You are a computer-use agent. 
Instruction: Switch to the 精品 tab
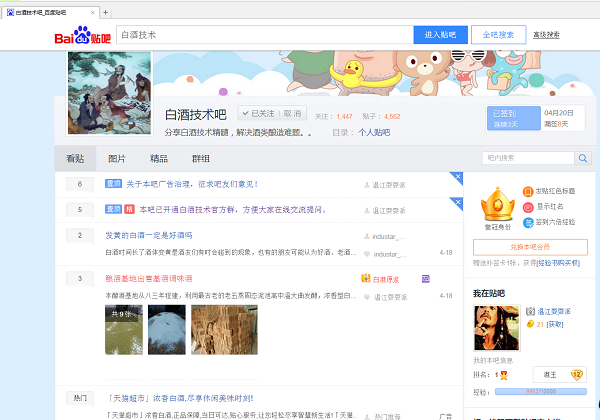[159, 158]
